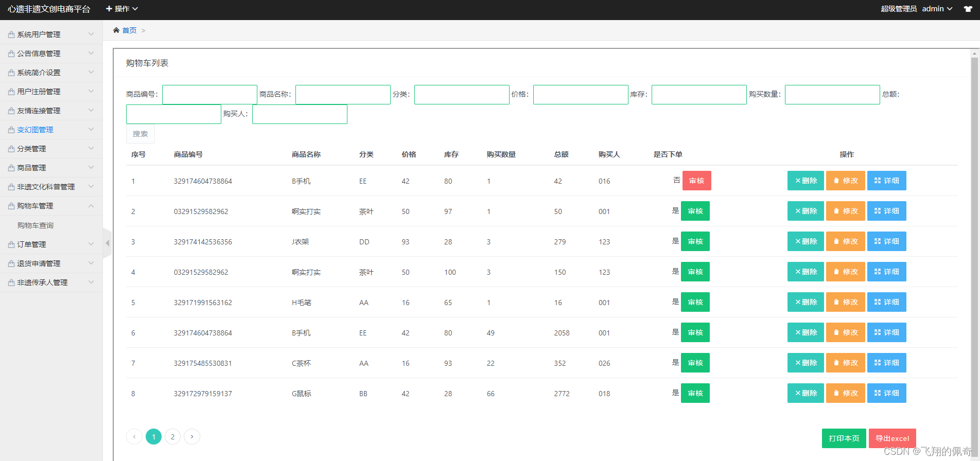The image size is (980, 461).
Task: Click 删除 for the G鼠标 row
Action: (806, 393)
